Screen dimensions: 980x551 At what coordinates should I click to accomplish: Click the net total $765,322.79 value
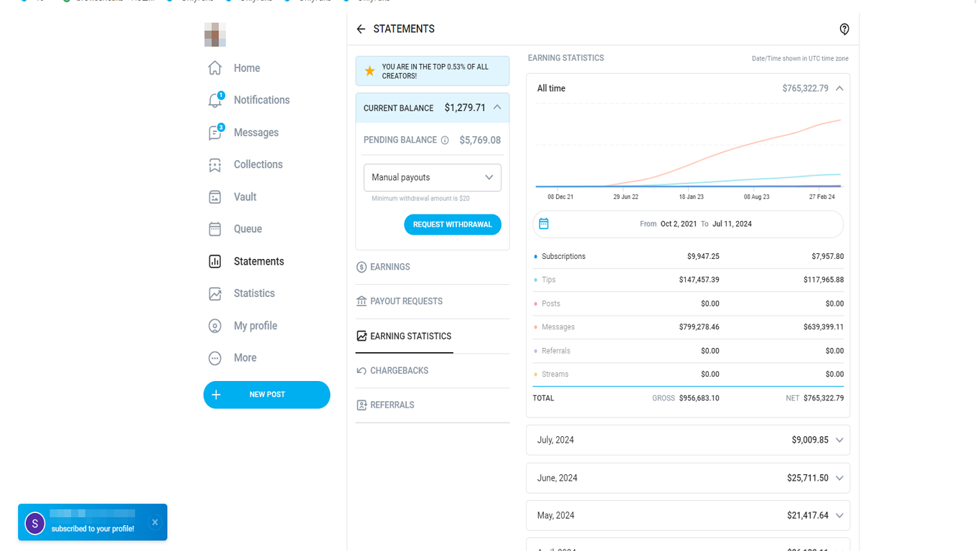824,398
